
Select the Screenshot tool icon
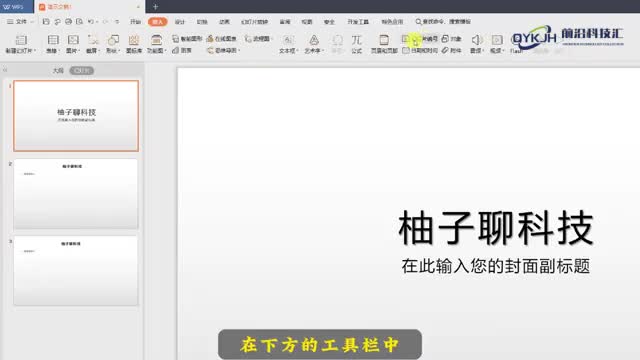point(93,40)
